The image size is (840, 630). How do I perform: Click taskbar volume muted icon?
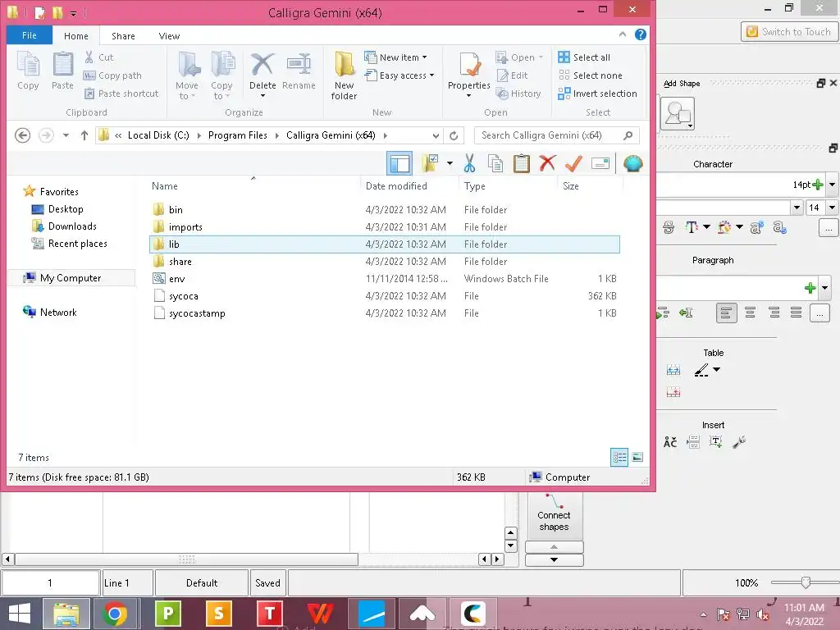coord(763,614)
